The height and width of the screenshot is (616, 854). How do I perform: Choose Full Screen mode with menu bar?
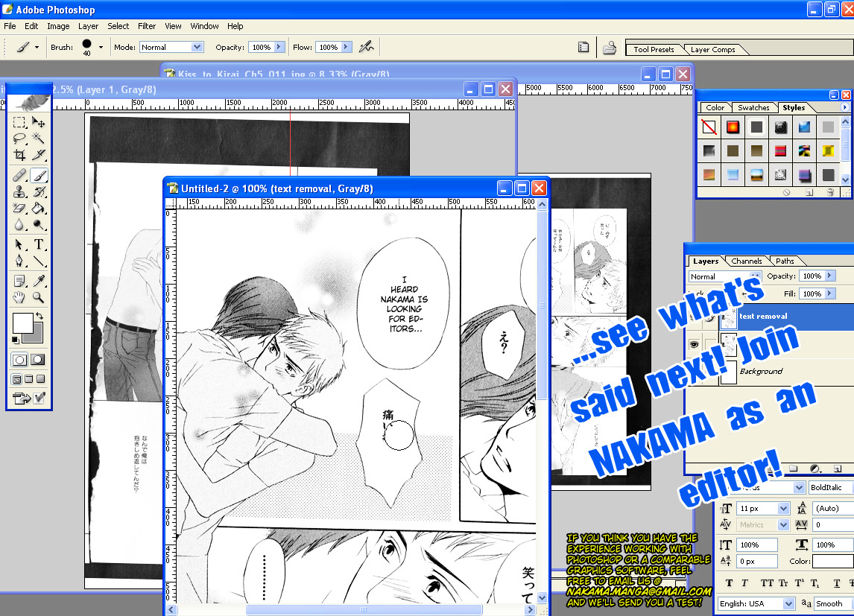(x=29, y=379)
